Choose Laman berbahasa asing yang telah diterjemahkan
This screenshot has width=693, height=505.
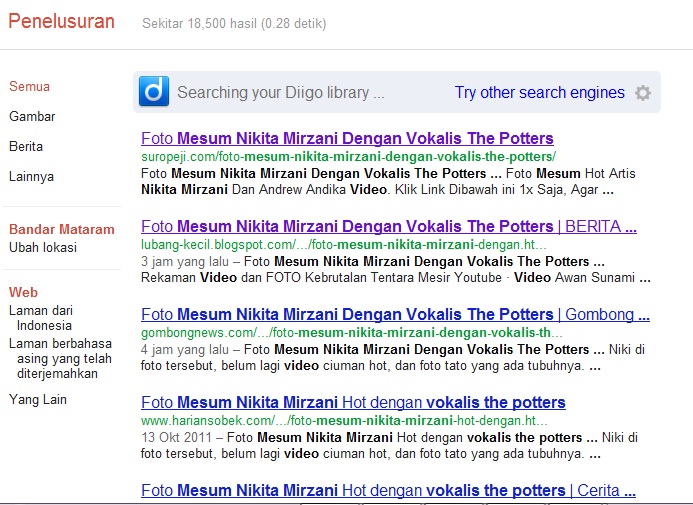click(60, 358)
